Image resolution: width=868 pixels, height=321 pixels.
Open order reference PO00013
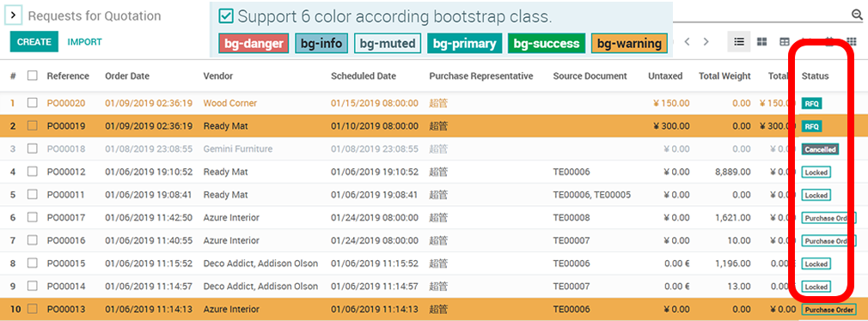tap(66, 309)
